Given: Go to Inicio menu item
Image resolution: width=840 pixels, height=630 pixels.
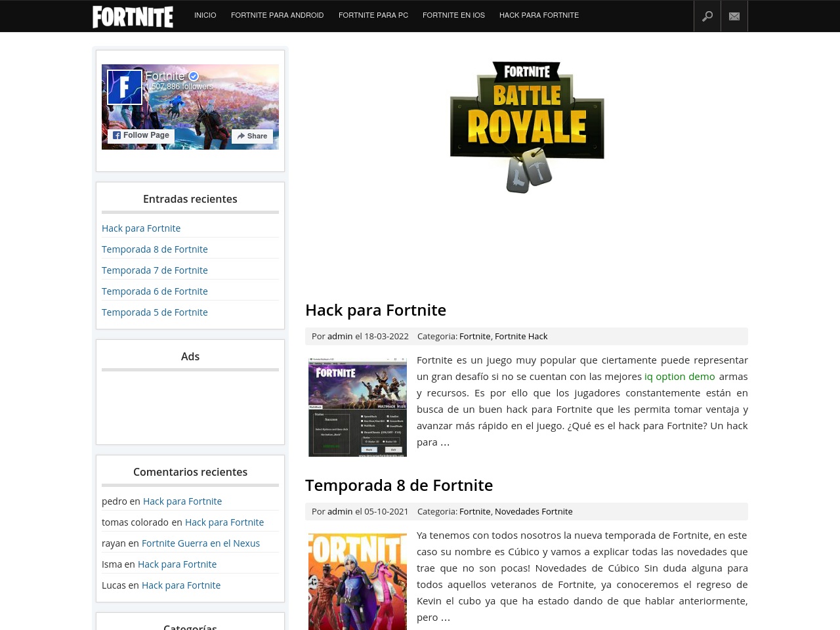Looking at the screenshot, I should tap(205, 15).
